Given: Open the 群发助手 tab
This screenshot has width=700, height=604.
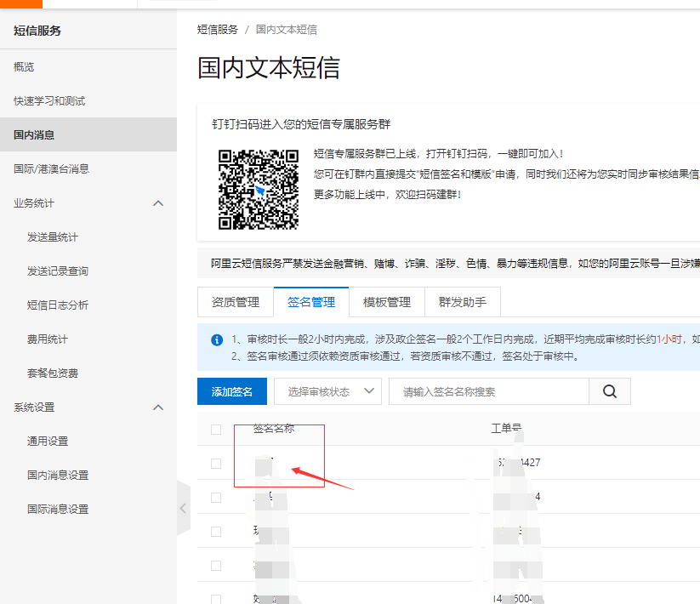Looking at the screenshot, I should [x=462, y=302].
